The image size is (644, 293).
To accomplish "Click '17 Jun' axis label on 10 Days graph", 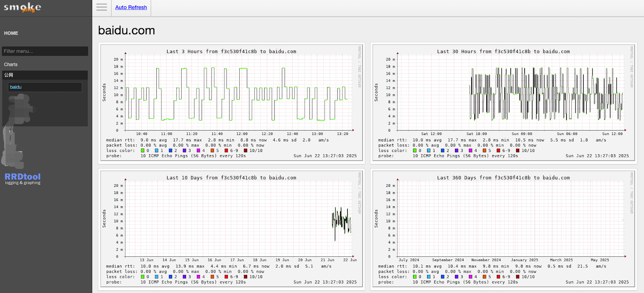I will [x=237, y=260].
